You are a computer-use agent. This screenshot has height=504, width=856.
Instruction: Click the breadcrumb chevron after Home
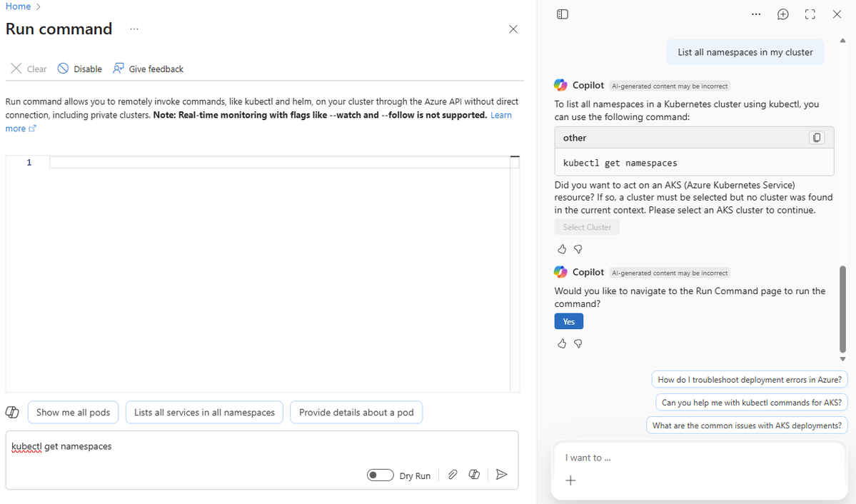point(39,6)
